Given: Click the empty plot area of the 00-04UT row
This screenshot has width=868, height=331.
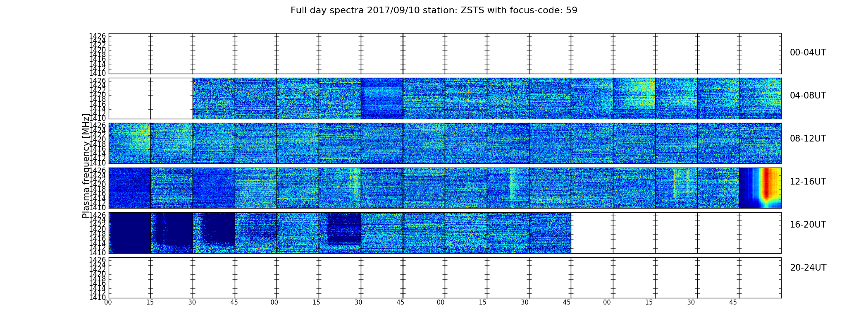Looking at the screenshot, I should pos(445,53).
